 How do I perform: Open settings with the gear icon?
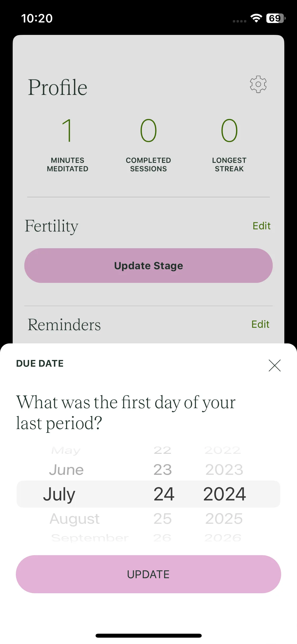(258, 84)
